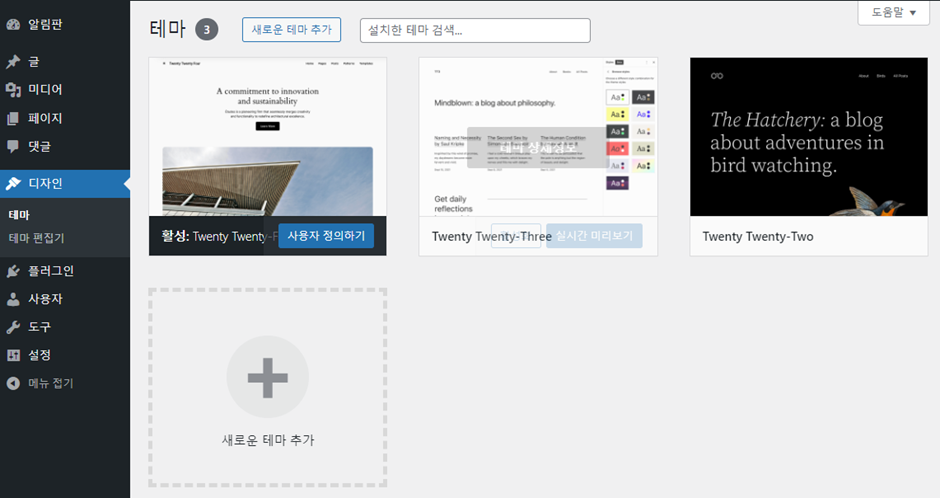Click the 댓글 comments bubble icon
940x498 pixels.
tap(13, 146)
